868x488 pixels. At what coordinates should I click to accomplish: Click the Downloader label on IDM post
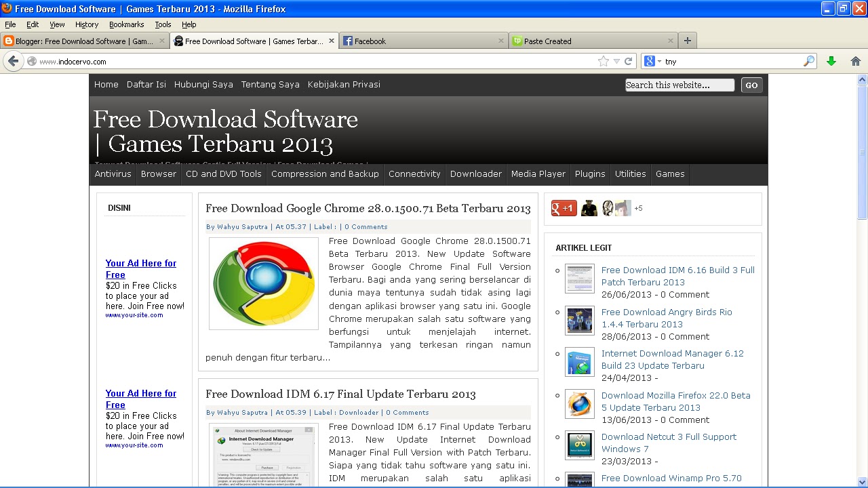coord(359,413)
